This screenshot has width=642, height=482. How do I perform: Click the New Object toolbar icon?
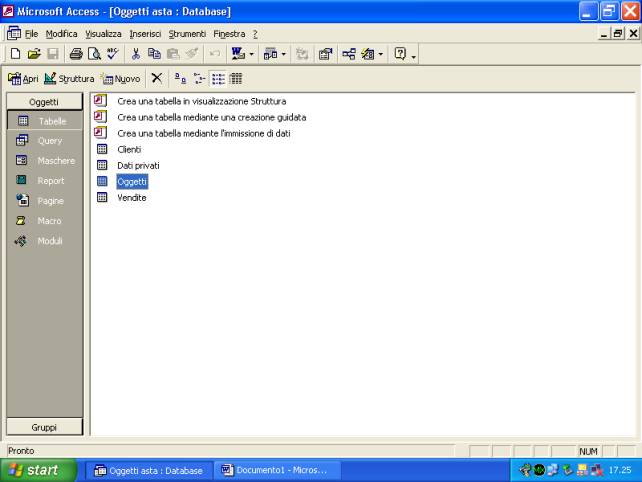click(368, 54)
